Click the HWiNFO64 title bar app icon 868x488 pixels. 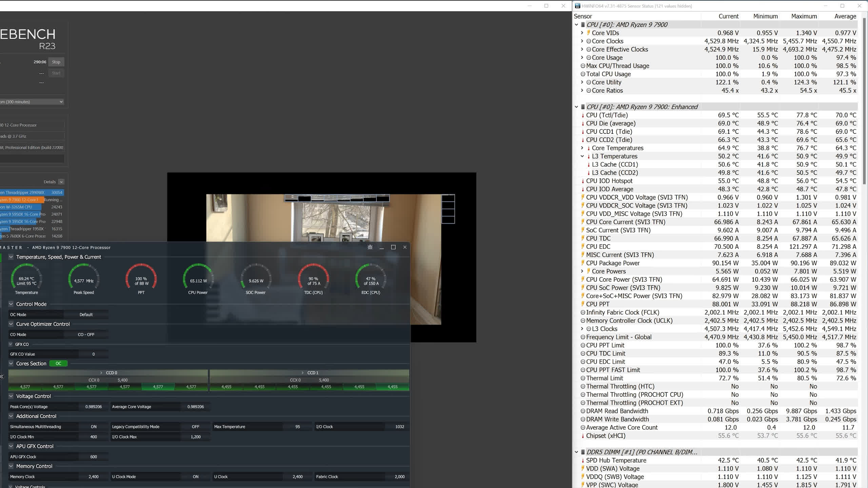(x=577, y=6)
